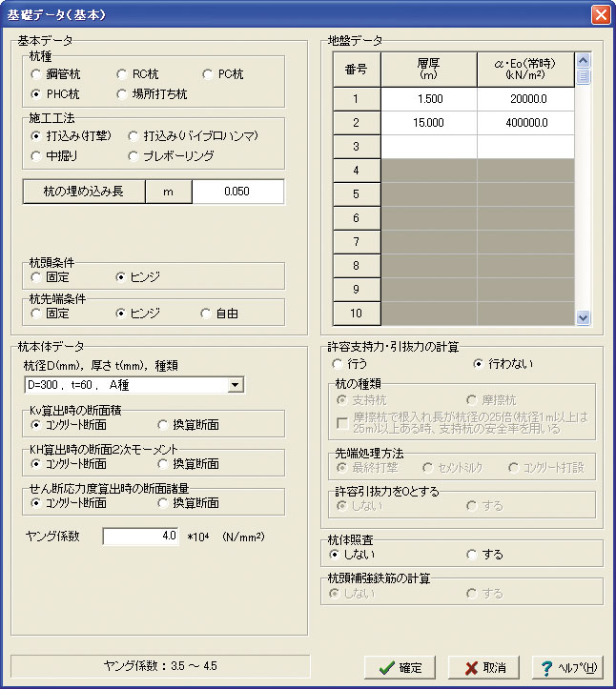Click the 番号 column header
This screenshot has height=689, width=616.
click(357, 70)
